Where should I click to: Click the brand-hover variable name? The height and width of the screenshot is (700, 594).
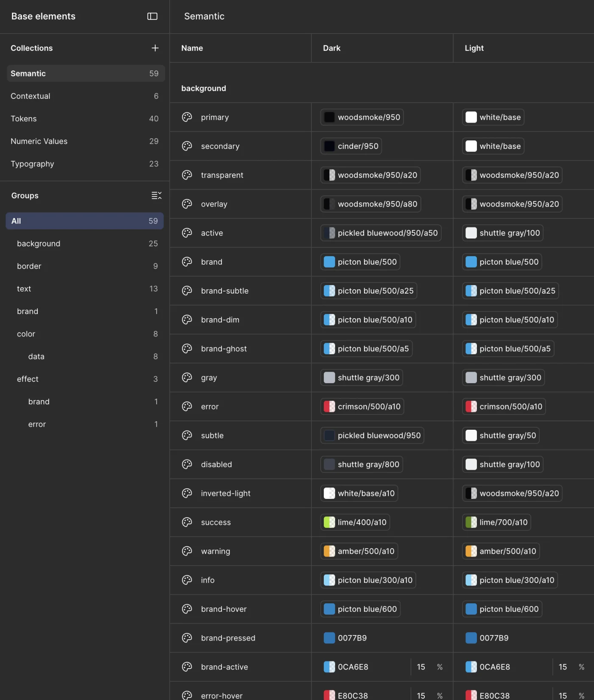(224, 609)
